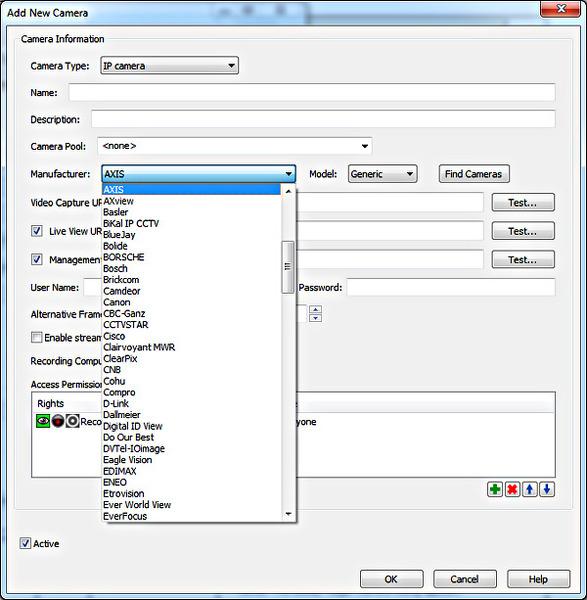Select D-Link manufacturer
The width and height of the screenshot is (587, 600).
191,403
